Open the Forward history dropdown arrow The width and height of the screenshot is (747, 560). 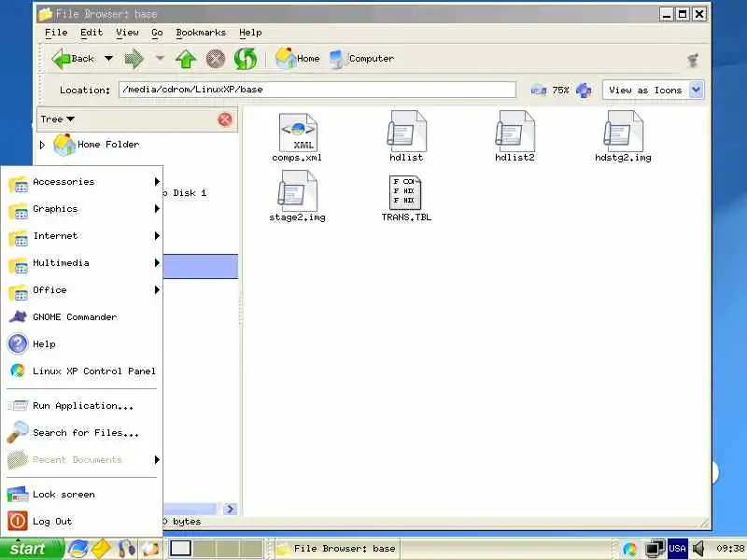160,59
